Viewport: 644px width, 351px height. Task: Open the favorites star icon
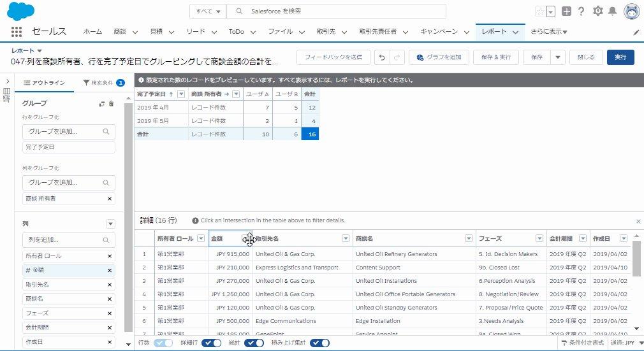pyautogui.click(x=541, y=11)
